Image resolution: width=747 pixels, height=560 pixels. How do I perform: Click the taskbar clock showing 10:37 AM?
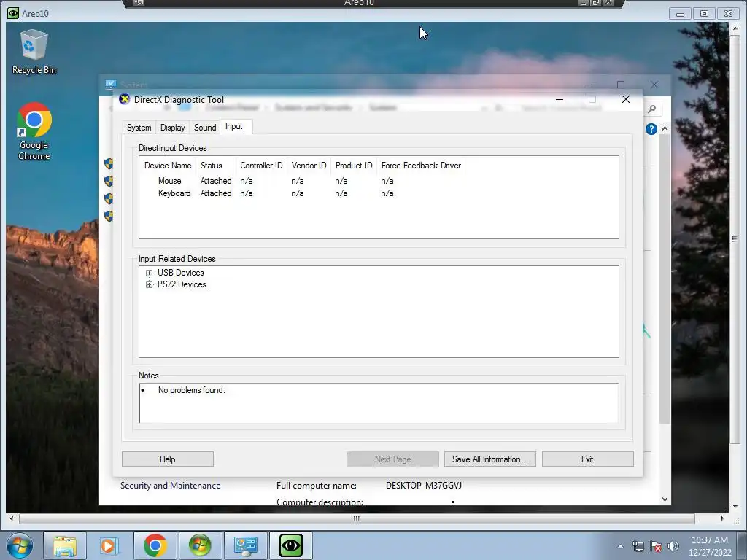pyautogui.click(x=710, y=546)
